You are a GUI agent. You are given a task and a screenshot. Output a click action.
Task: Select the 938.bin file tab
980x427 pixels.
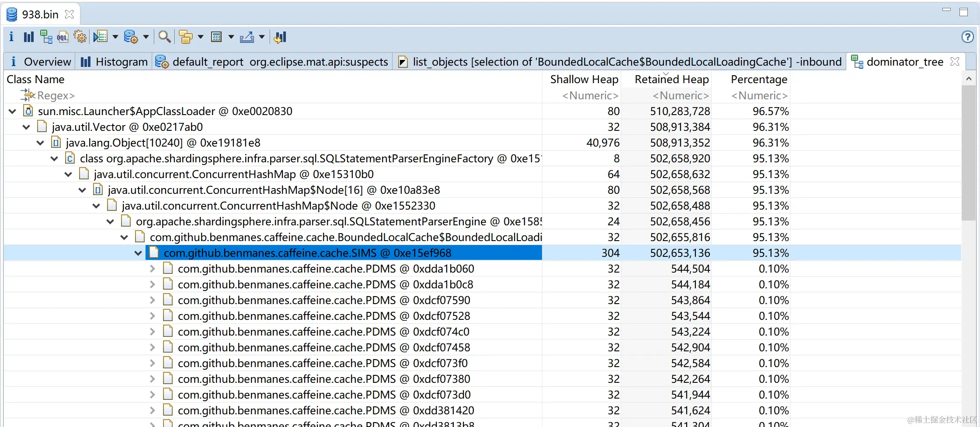(40, 14)
